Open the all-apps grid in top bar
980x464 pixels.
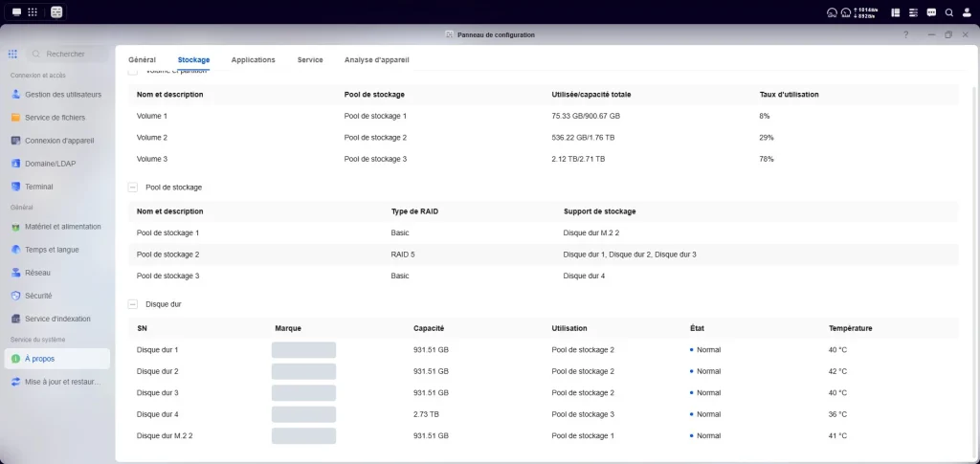tap(33, 11)
